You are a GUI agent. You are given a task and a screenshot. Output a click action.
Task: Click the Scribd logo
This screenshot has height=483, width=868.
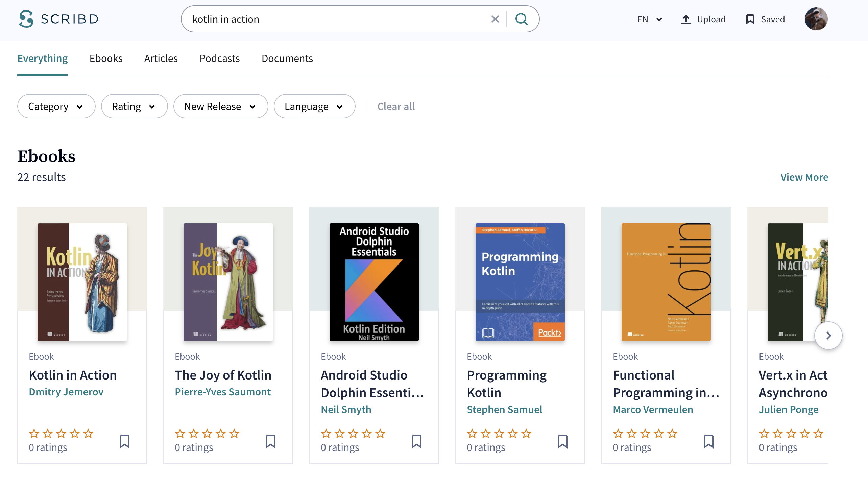point(59,19)
